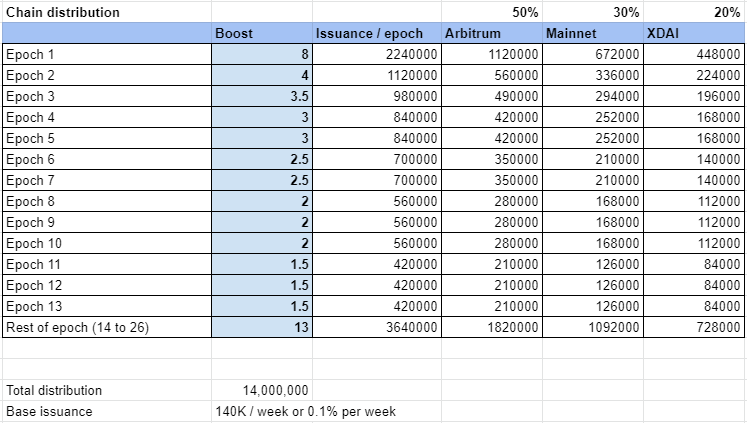Click Epoch 13 XDAI value 84000

tap(694, 306)
